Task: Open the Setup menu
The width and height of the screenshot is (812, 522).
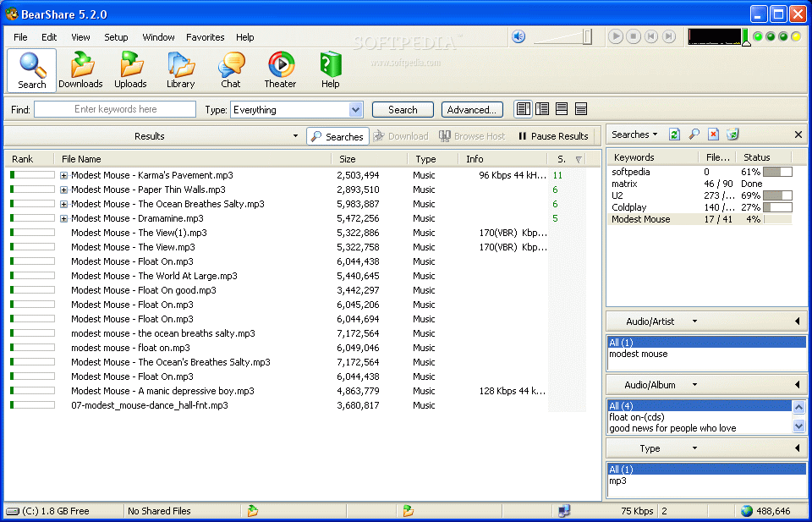Action: coord(116,37)
